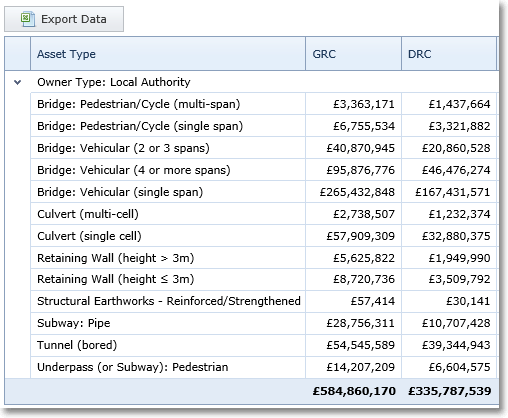Click the DRC total £335,787,539
The image size is (508, 418).
[x=450, y=391]
